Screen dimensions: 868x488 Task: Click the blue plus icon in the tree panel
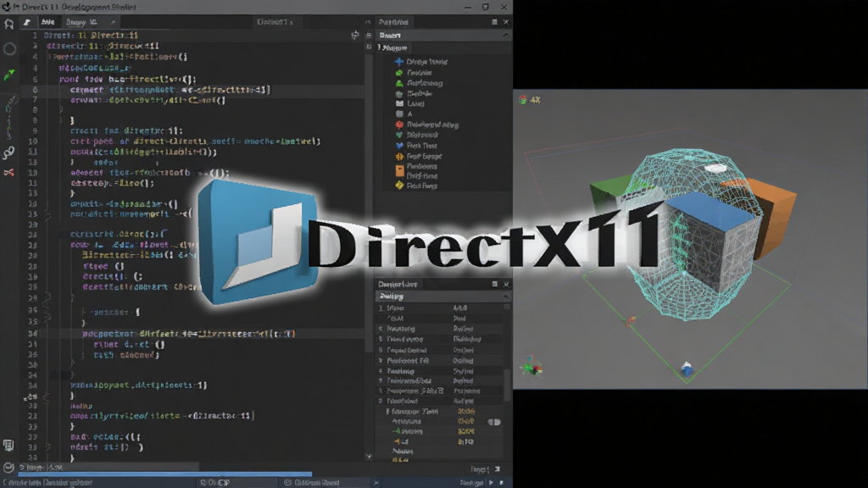point(399,61)
